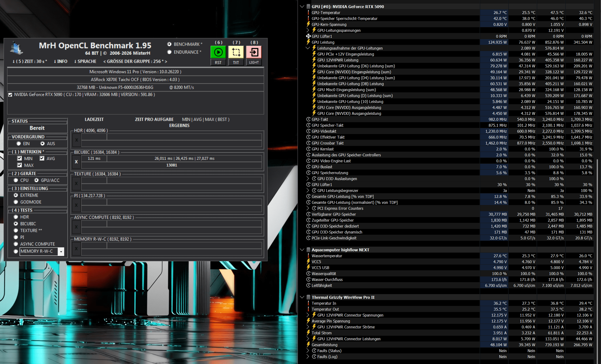Viewport: 601px width, 364px height.
Task: Open the MEMORY R-W-C dropdown arrow
Action: tap(61, 251)
